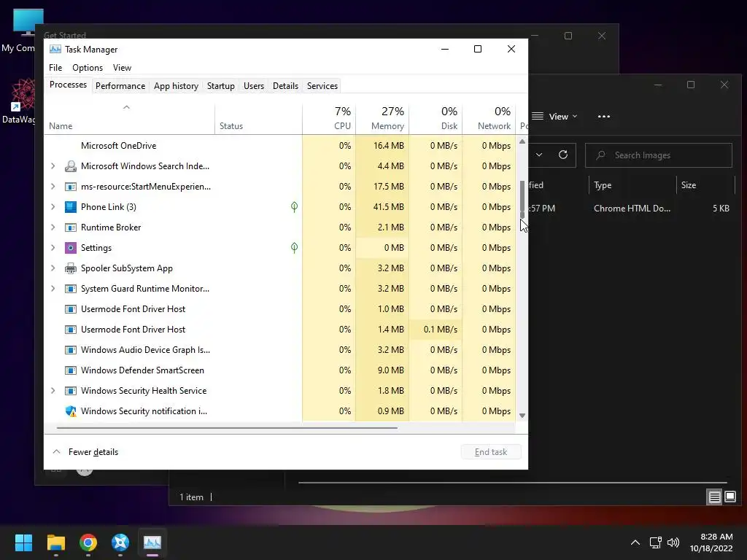This screenshot has width=747, height=560.
Task: Sort by the Memory column header
Action: 382,119
